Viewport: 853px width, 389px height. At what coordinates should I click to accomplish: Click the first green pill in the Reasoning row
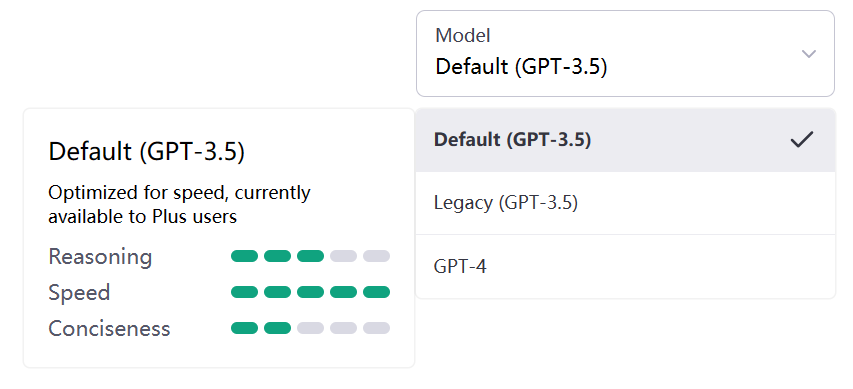point(244,256)
